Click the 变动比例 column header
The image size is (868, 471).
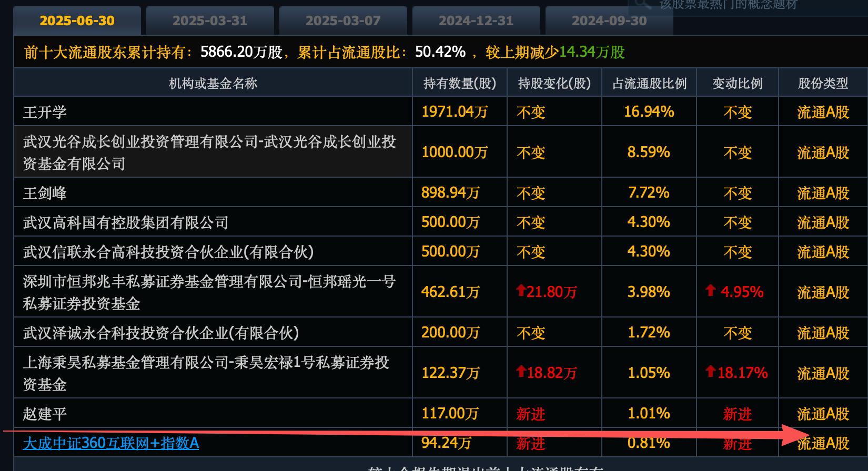pos(738,84)
